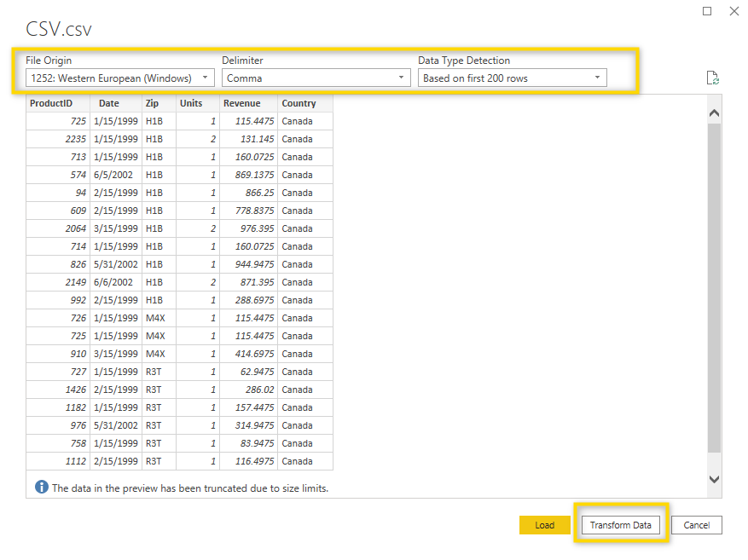Select the Zip column header
Screen dimensions: 748x560
tap(159, 103)
